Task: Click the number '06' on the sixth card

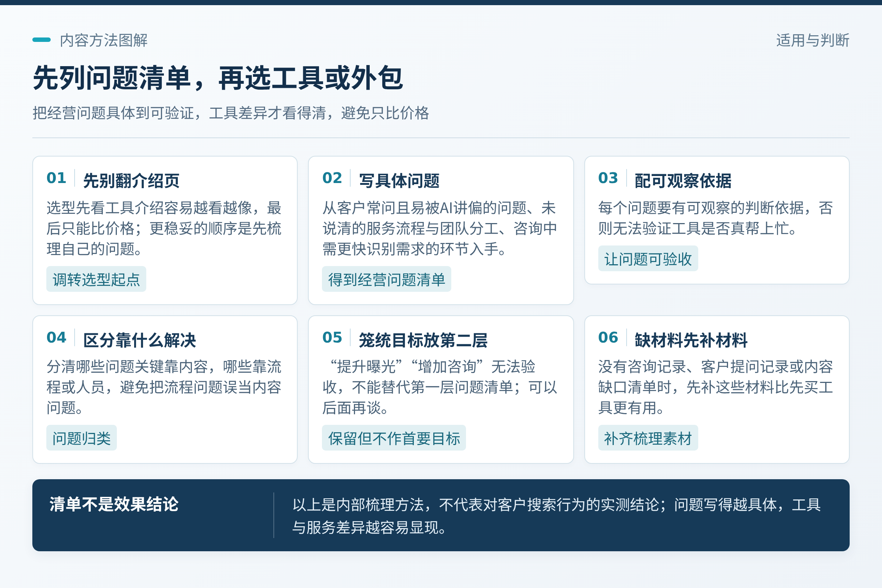Action: coord(608,337)
